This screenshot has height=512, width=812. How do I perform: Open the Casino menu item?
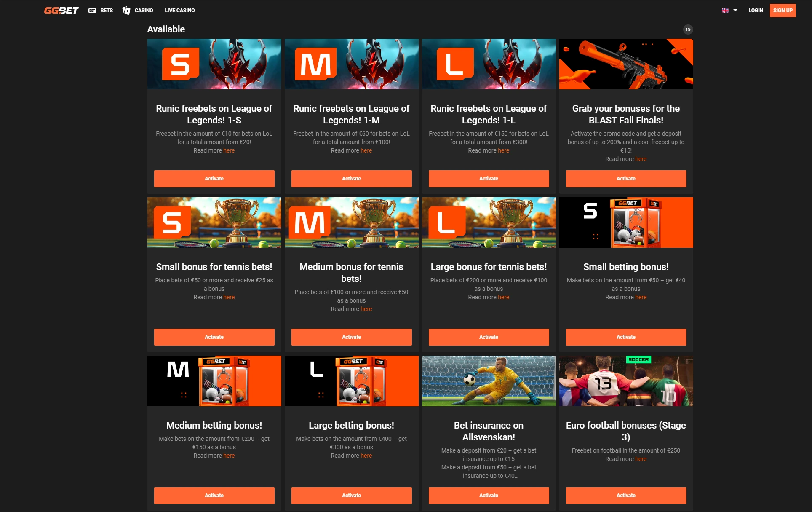click(x=144, y=11)
